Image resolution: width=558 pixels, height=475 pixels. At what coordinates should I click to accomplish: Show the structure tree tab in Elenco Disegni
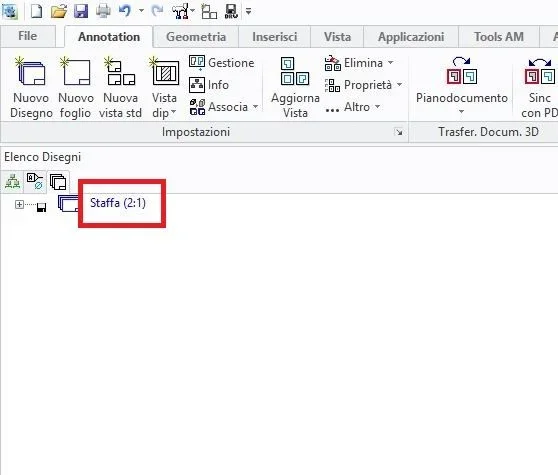(12, 181)
